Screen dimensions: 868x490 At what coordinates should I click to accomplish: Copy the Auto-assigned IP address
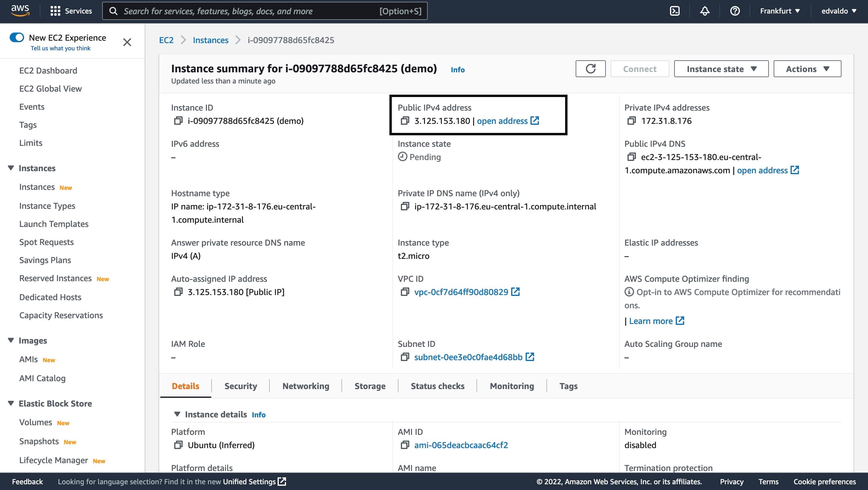pyautogui.click(x=178, y=292)
